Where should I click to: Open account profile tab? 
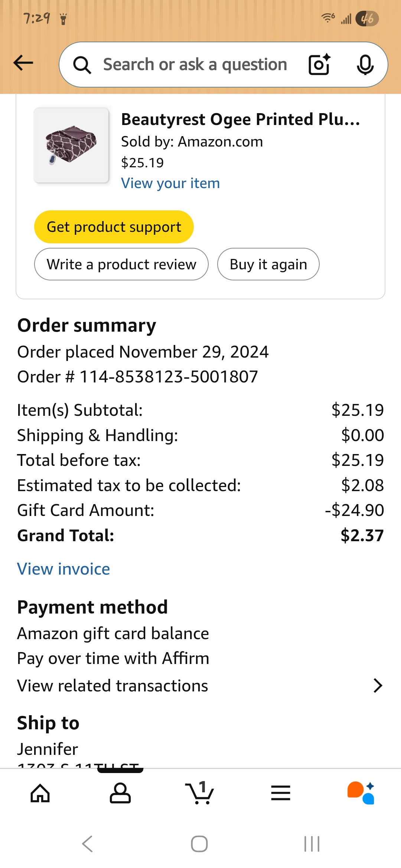coord(120,793)
